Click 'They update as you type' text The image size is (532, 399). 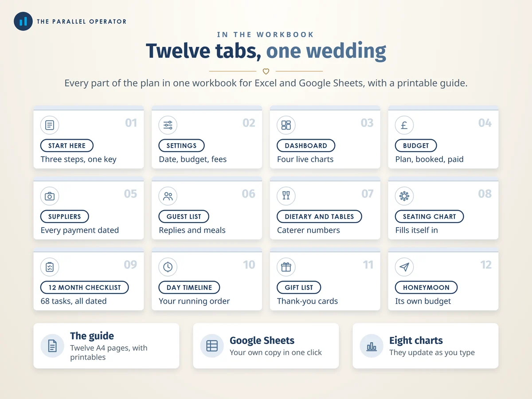[x=432, y=352]
